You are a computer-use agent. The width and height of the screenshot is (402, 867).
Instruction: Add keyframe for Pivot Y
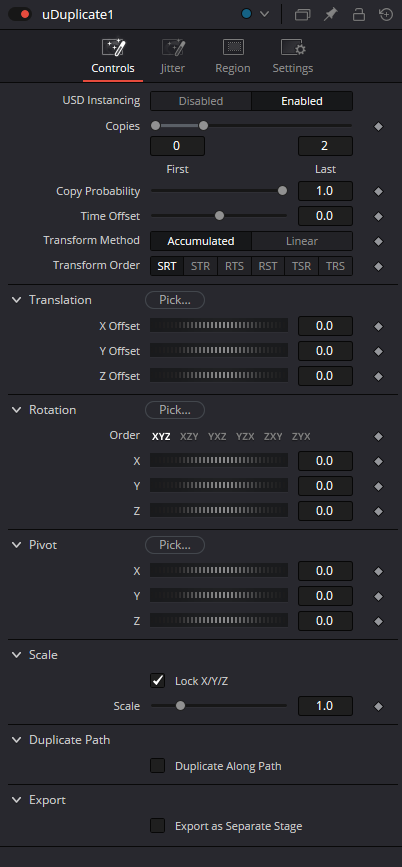(378, 596)
